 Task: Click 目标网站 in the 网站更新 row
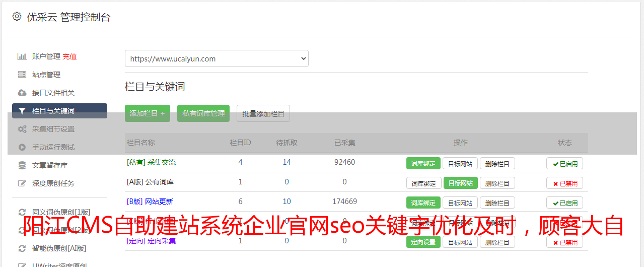click(461, 203)
